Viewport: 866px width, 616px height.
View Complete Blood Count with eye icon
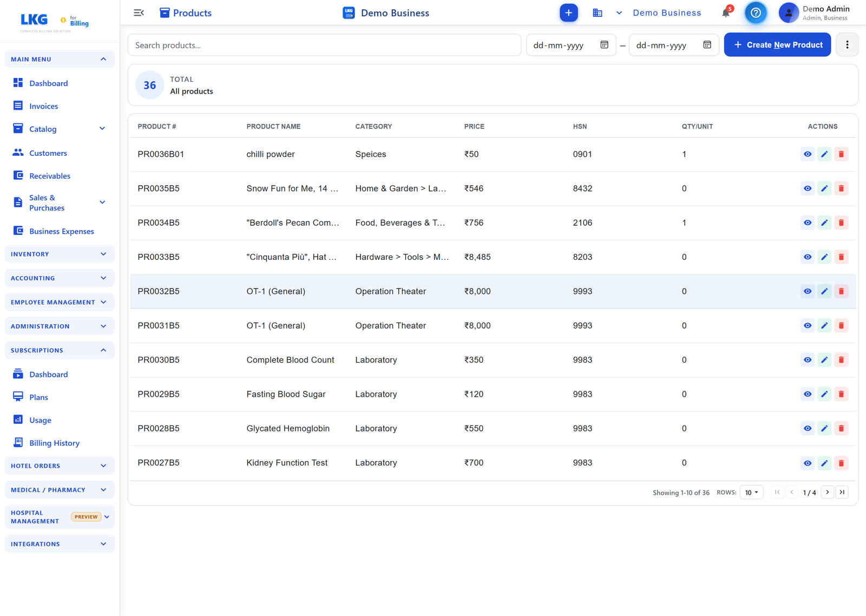point(808,360)
